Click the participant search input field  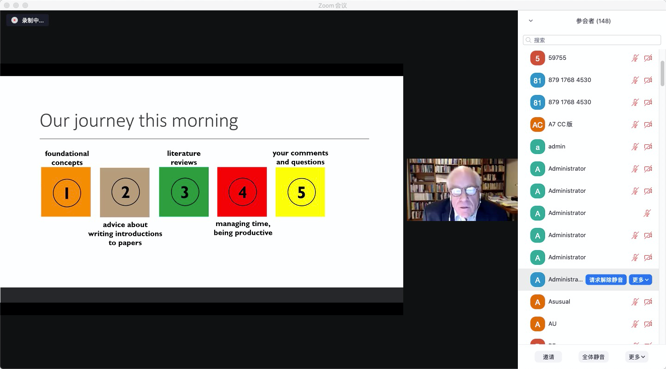[x=592, y=40]
